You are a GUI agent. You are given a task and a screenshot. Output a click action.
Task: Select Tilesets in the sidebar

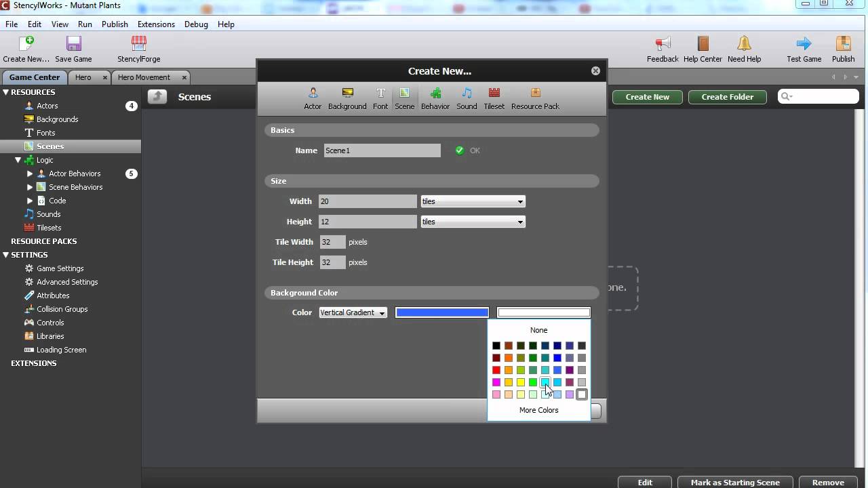click(x=49, y=228)
